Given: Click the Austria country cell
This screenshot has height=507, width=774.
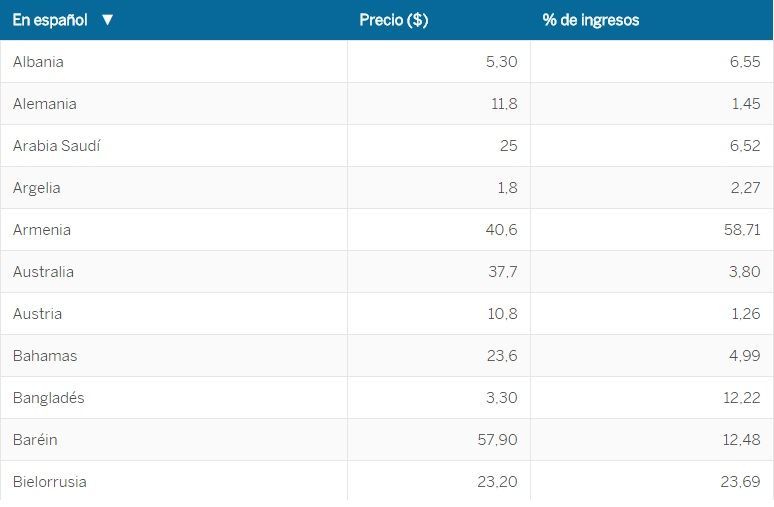Looking at the screenshot, I should pyautogui.click(x=37, y=314).
